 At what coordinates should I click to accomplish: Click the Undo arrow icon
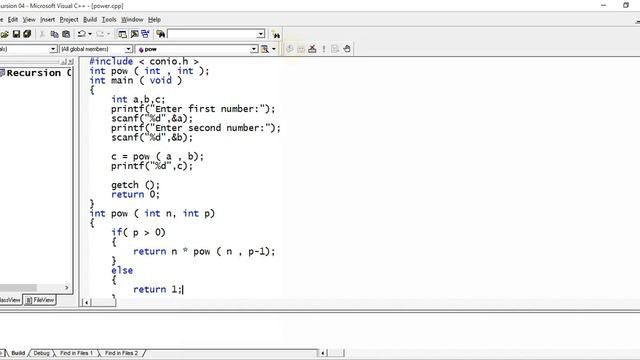point(82,34)
